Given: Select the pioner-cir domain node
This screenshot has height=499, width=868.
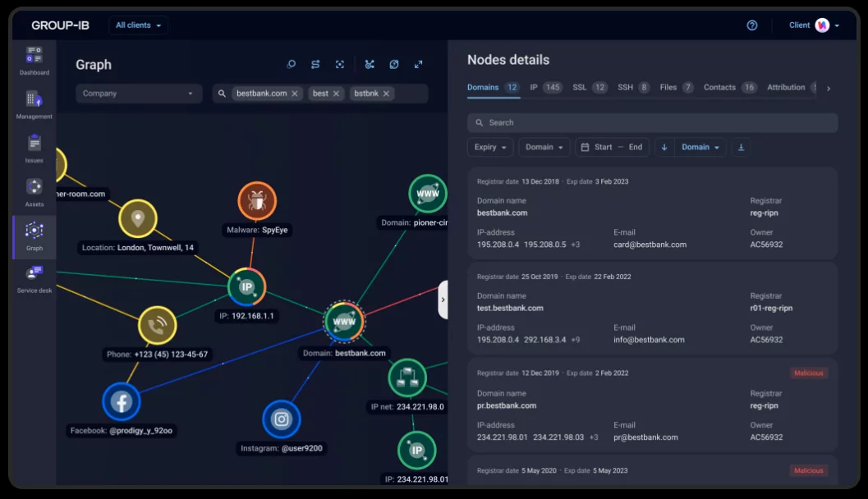Looking at the screenshot, I should [427, 194].
